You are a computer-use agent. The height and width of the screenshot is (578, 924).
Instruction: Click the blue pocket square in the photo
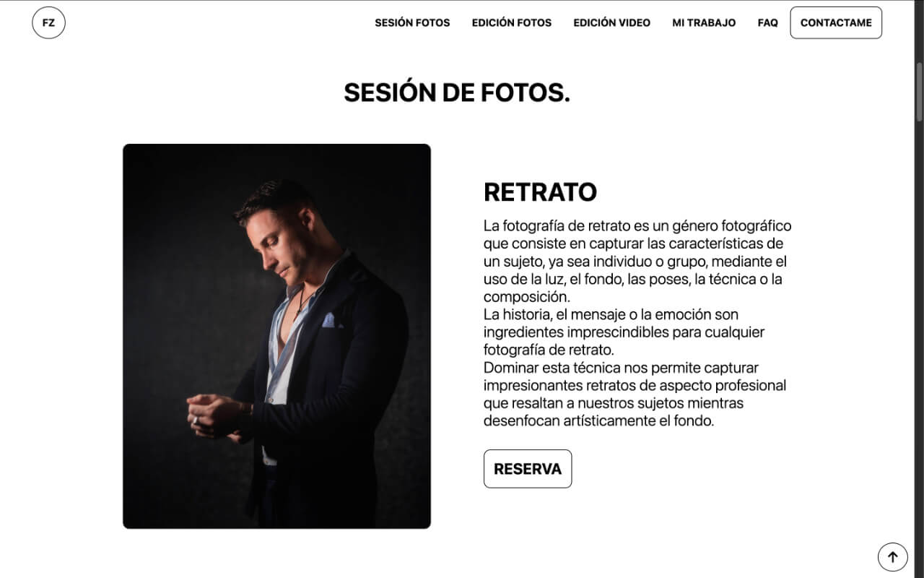point(329,320)
